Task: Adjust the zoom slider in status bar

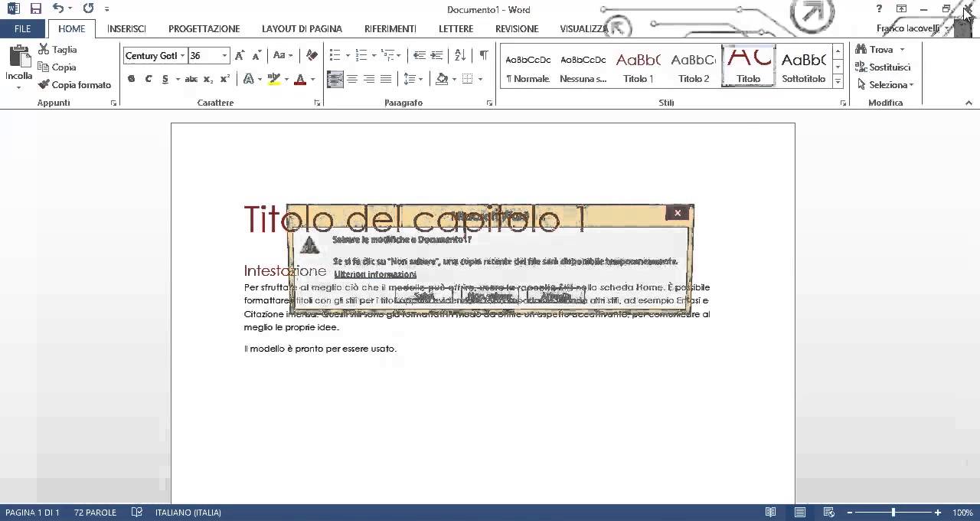Action: (x=893, y=513)
